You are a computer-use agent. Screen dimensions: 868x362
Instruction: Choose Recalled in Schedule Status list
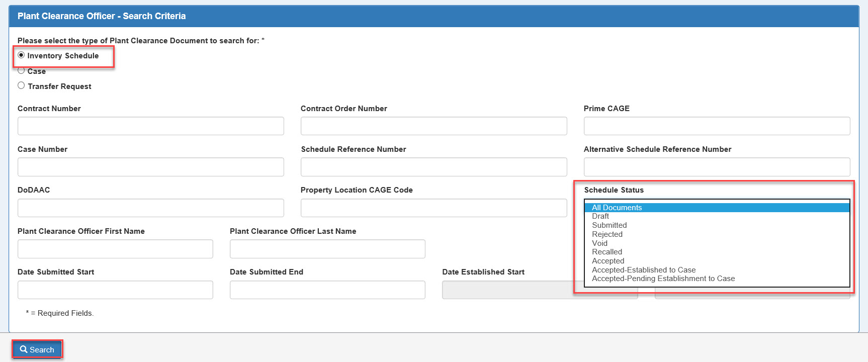pyautogui.click(x=717, y=252)
